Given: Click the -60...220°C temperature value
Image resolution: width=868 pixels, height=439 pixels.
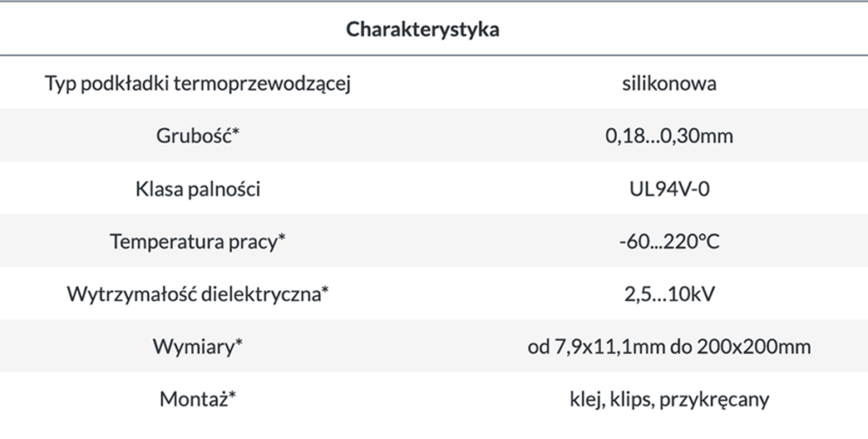Looking at the screenshot, I should [x=669, y=241].
